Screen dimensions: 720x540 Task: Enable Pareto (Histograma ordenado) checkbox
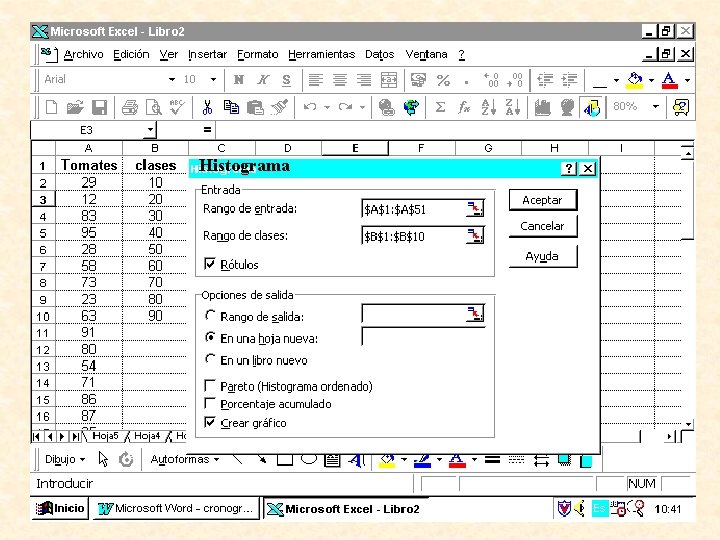(x=209, y=385)
